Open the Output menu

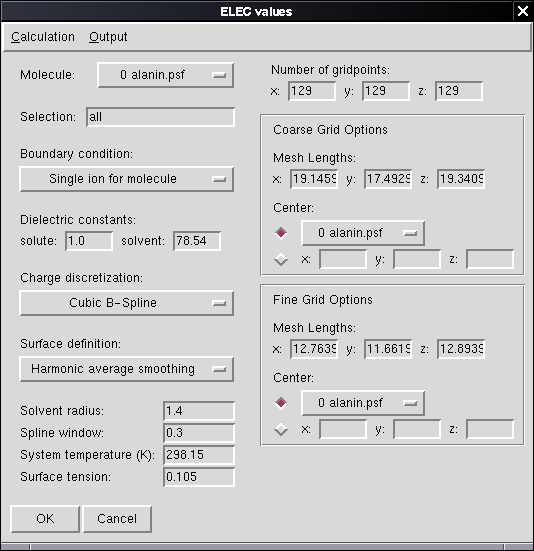tap(108, 37)
